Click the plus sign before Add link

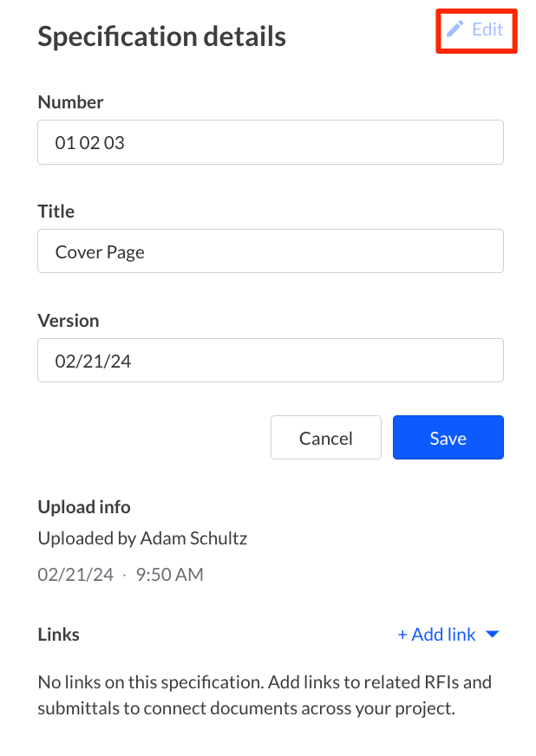click(x=402, y=635)
